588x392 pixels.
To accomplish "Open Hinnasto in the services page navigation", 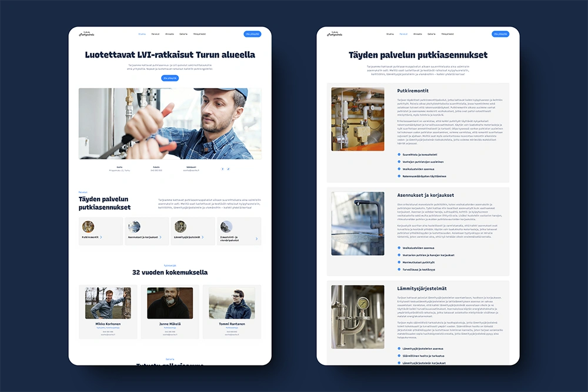I will point(417,34).
